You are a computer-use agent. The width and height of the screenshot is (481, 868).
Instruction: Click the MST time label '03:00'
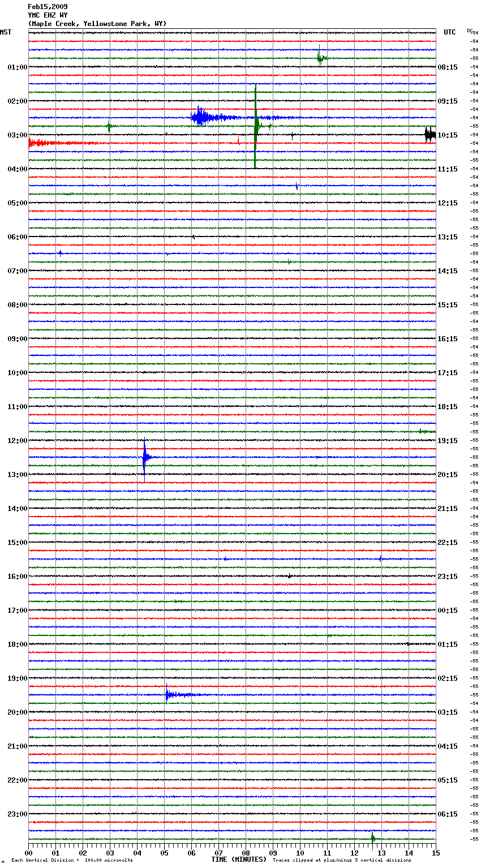coord(18,135)
